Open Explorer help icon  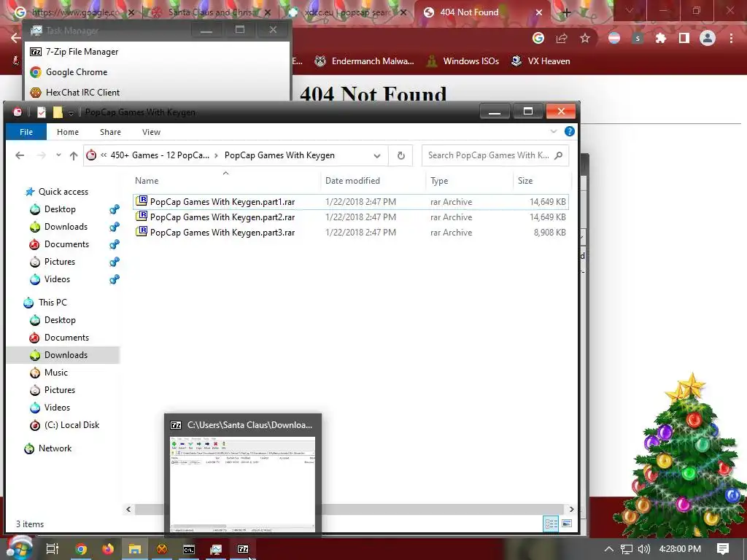click(569, 131)
